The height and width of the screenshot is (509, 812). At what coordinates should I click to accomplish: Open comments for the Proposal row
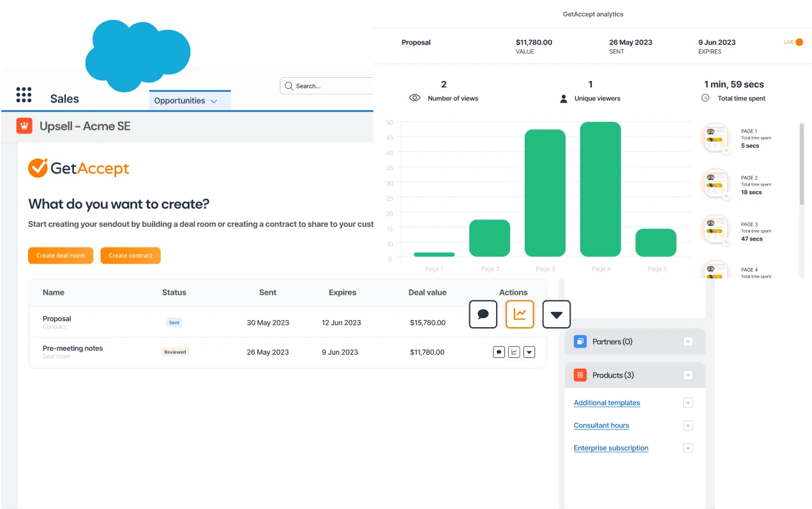pyautogui.click(x=483, y=314)
